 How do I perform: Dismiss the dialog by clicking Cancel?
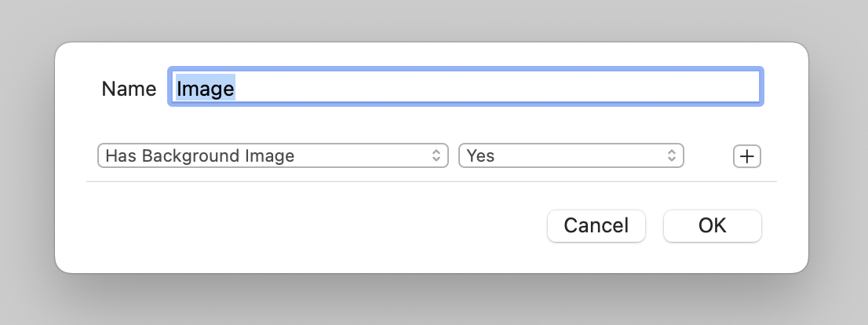click(596, 226)
